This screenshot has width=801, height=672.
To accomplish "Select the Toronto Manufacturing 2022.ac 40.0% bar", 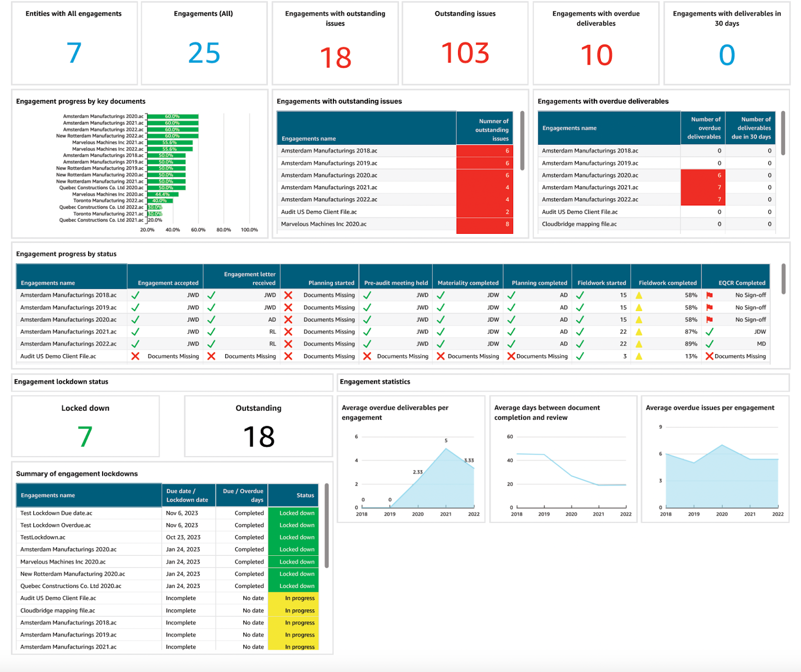I will (160, 201).
